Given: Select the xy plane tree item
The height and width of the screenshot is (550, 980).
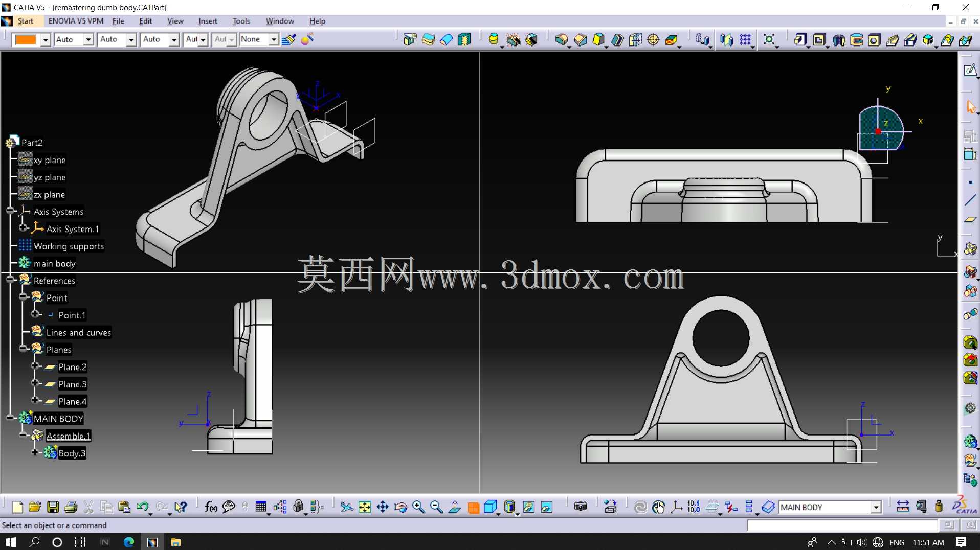Looking at the screenshot, I should tap(50, 160).
